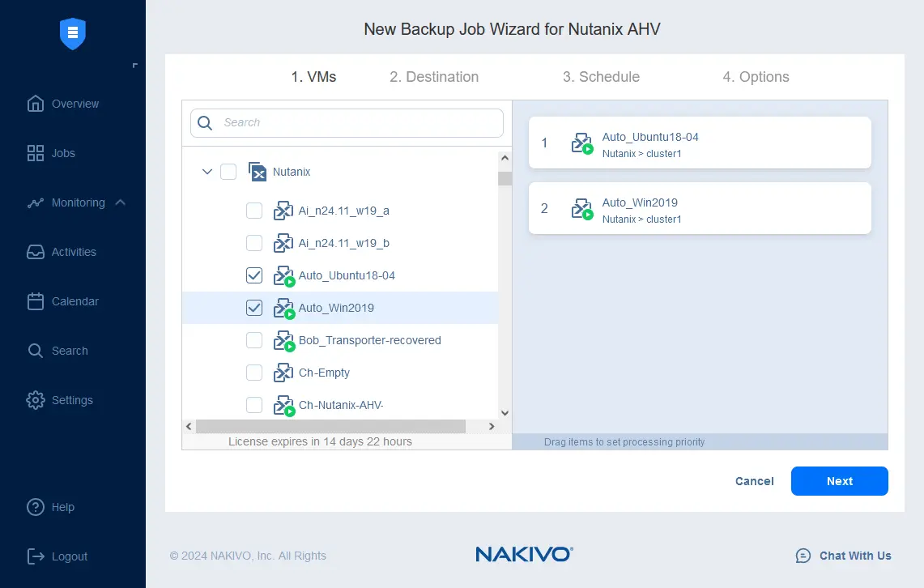Click the Chat With Us link

tap(855, 556)
